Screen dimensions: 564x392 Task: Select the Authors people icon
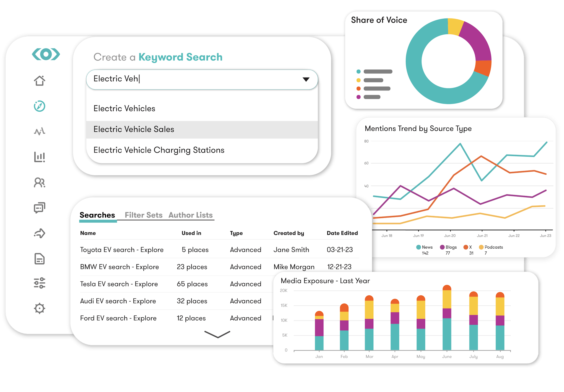(x=40, y=182)
